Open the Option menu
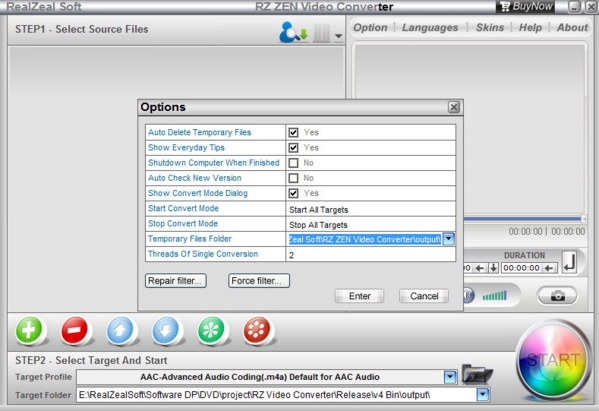This screenshot has width=599, height=411. tap(370, 28)
